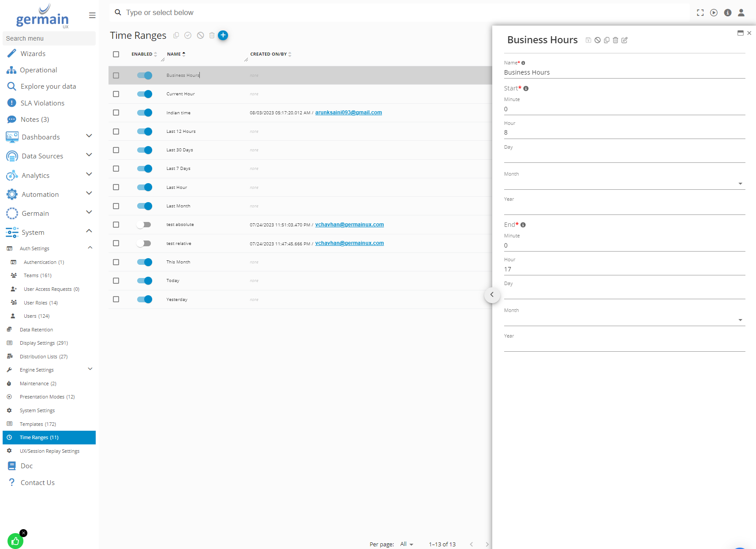Click the hamburger menu icon
The width and height of the screenshot is (756, 549).
click(x=92, y=15)
